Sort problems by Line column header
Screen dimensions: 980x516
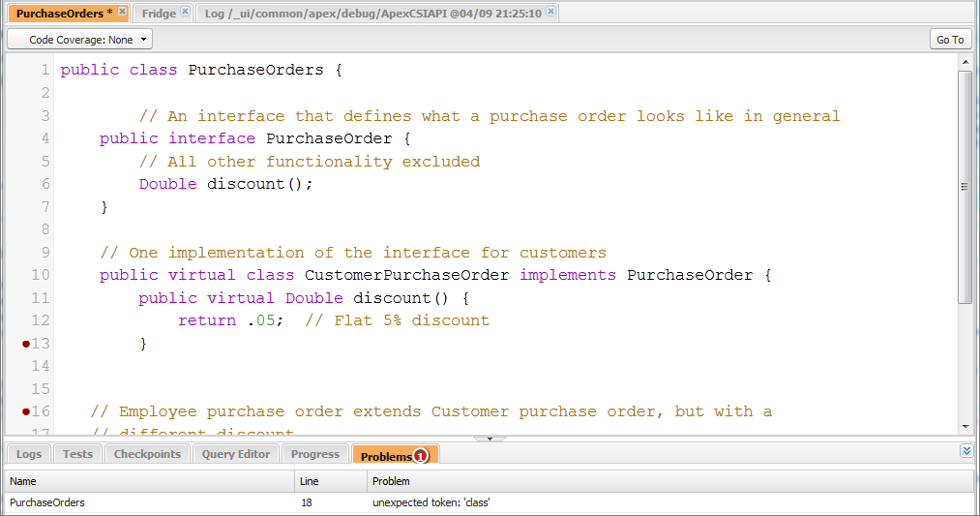[x=330, y=481]
